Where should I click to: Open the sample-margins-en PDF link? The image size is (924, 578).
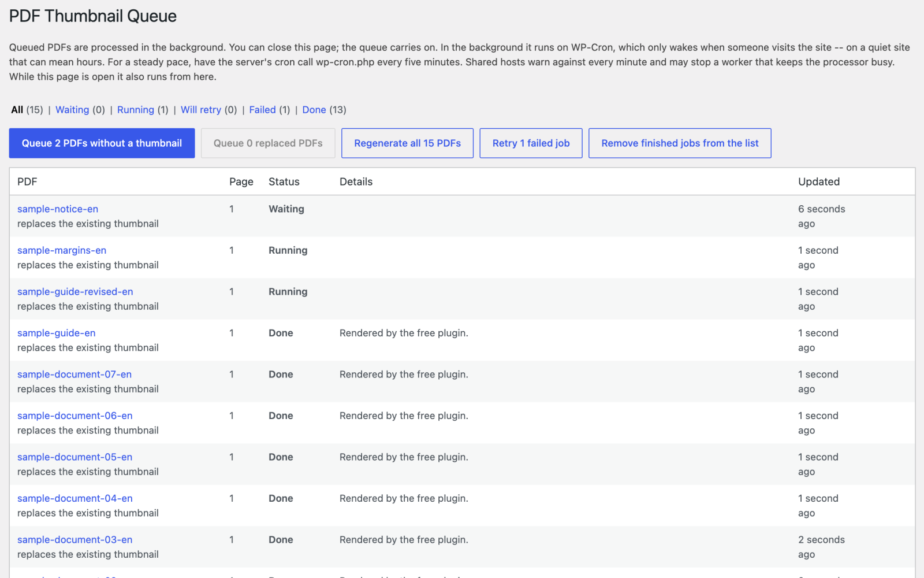[x=62, y=250]
